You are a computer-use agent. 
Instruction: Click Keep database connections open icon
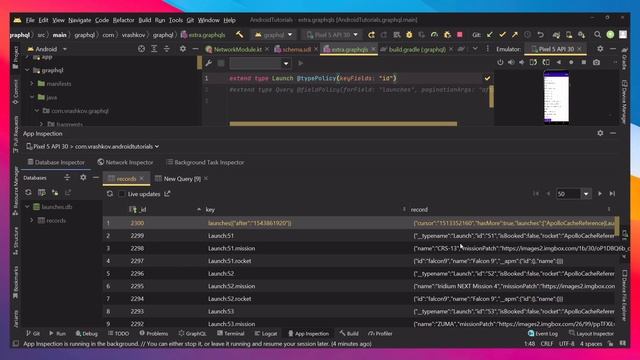tap(55, 192)
